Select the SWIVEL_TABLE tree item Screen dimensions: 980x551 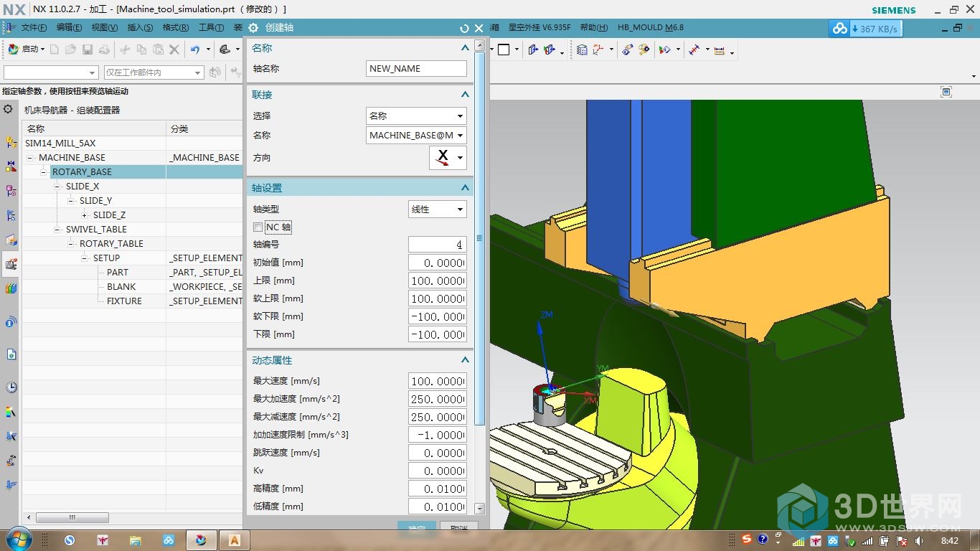click(x=96, y=230)
